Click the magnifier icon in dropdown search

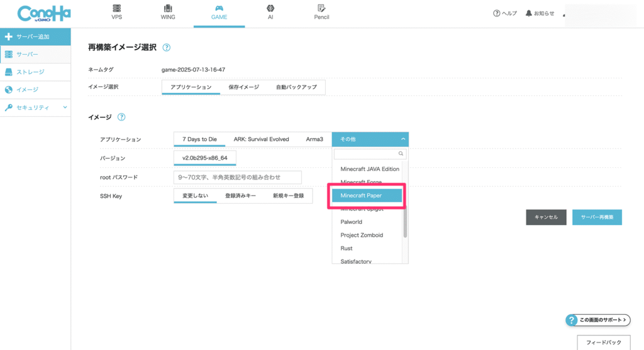click(x=401, y=153)
